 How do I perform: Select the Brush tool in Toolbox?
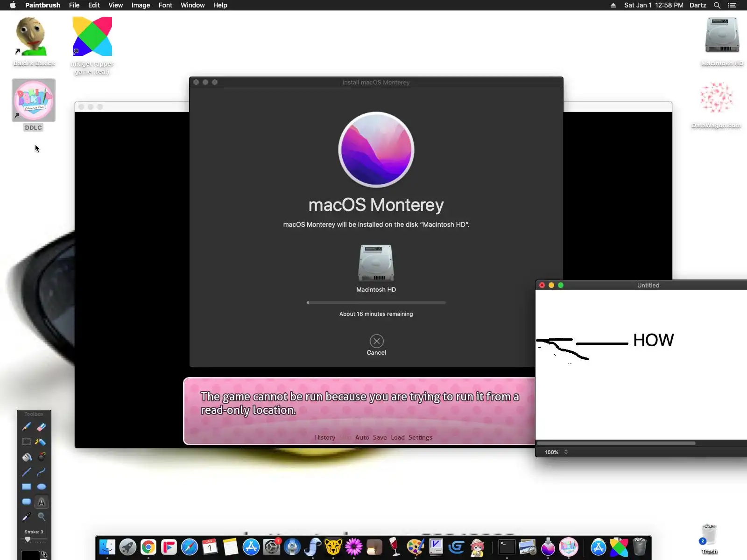(27, 427)
